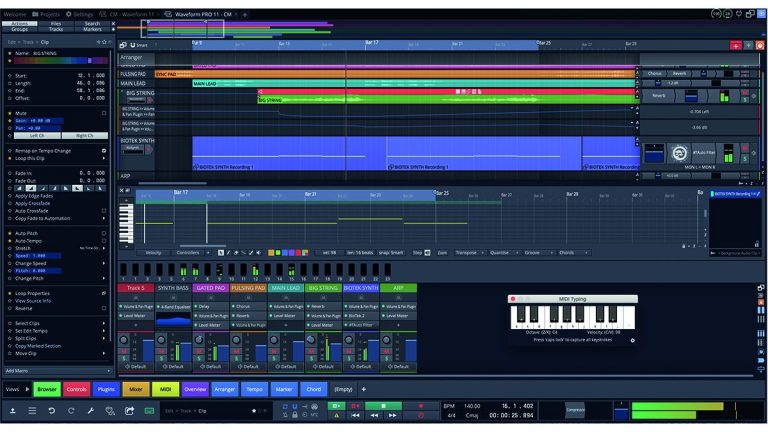768x432 pixels.
Task: Toggle the Reverse checkbox
Action: pos(104,308)
